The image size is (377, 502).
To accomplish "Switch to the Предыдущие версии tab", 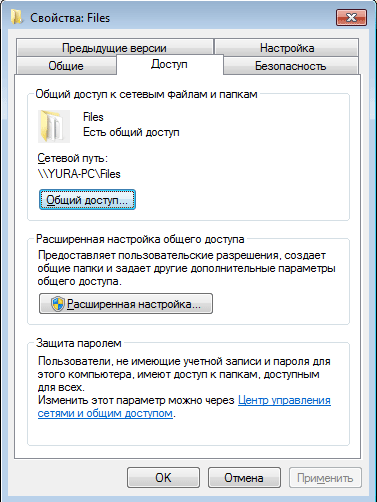I will click(114, 48).
